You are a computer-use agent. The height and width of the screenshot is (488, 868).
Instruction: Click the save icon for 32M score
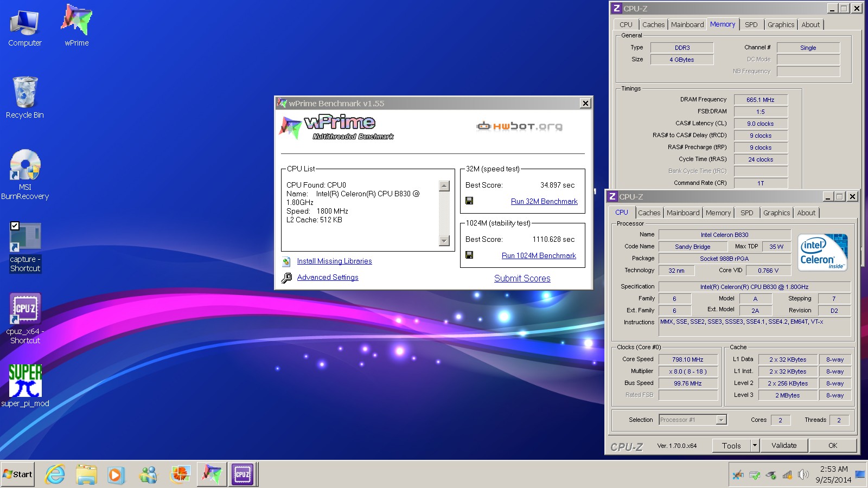[x=469, y=201]
